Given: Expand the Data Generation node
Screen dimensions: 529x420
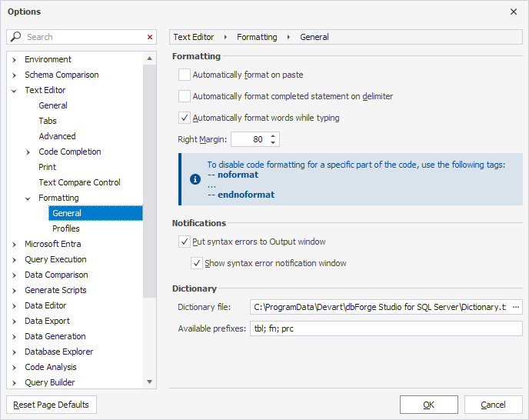Looking at the screenshot, I should coord(14,337).
